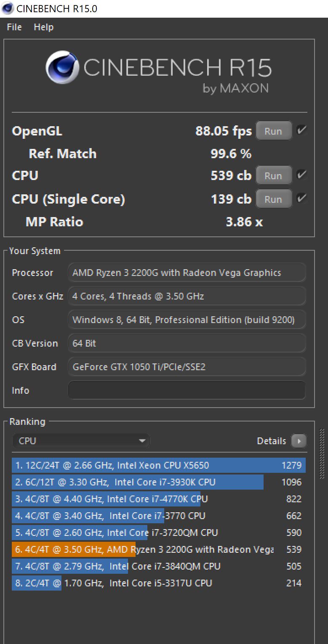Screen dimensions: 328x644
Task: Click the empty Info text field
Action: coord(187,390)
